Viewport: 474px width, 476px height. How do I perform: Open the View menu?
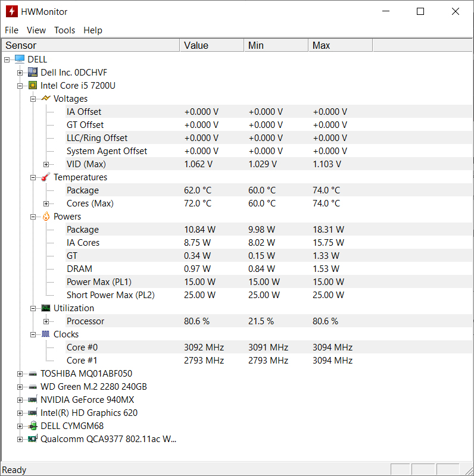click(x=36, y=30)
